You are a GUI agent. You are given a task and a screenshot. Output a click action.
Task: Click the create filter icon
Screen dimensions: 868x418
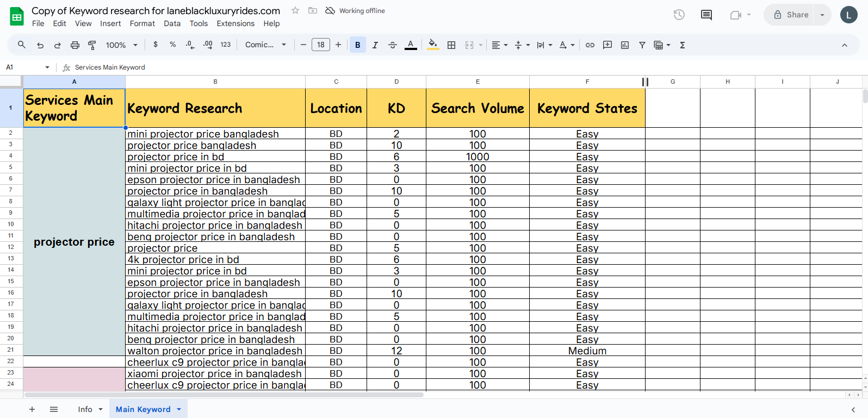point(642,45)
